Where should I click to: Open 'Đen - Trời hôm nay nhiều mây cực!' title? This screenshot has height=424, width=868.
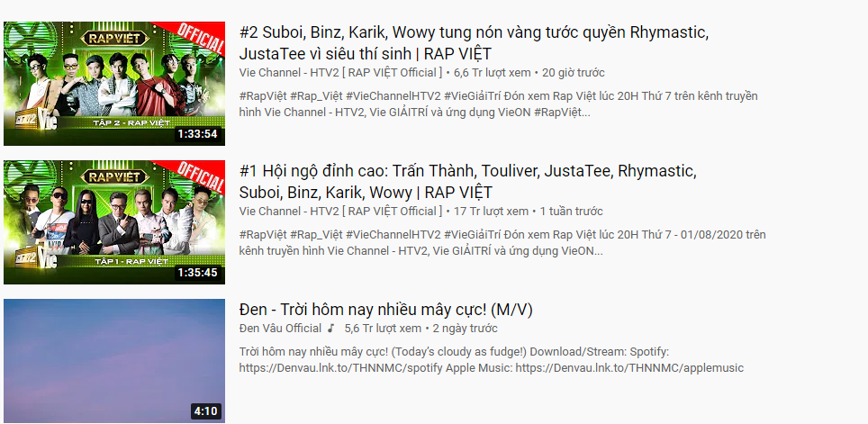point(386,310)
